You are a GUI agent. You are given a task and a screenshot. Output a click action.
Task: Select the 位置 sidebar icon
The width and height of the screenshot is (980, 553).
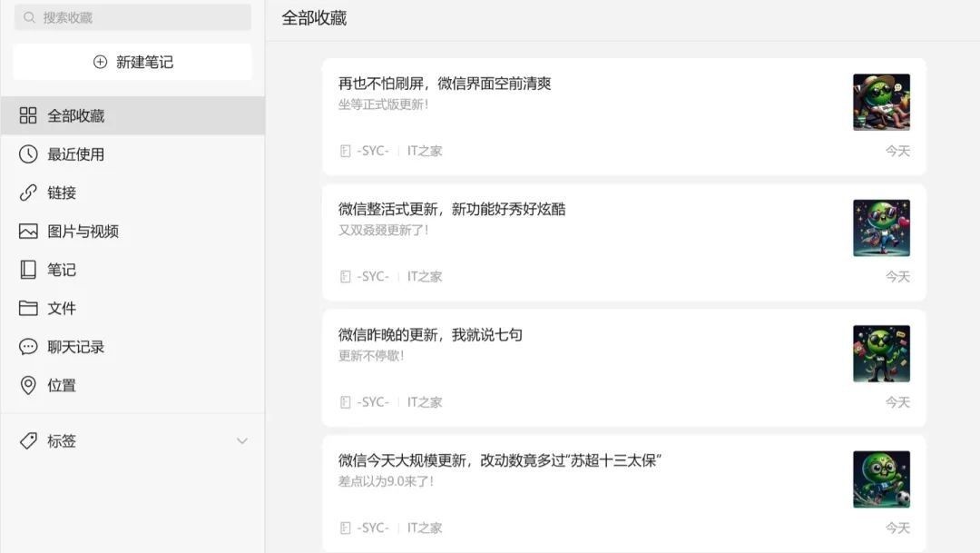(x=27, y=385)
